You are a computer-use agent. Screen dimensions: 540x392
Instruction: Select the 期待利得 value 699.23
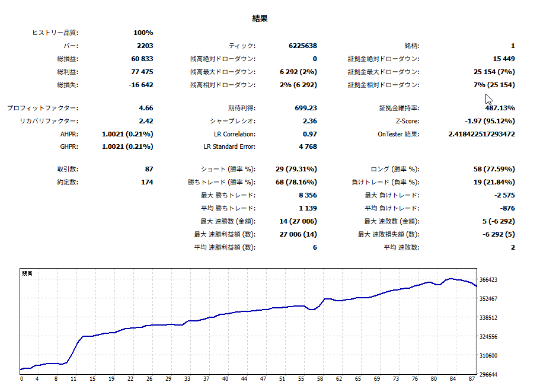pyautogui.click(x=306, y=108)
